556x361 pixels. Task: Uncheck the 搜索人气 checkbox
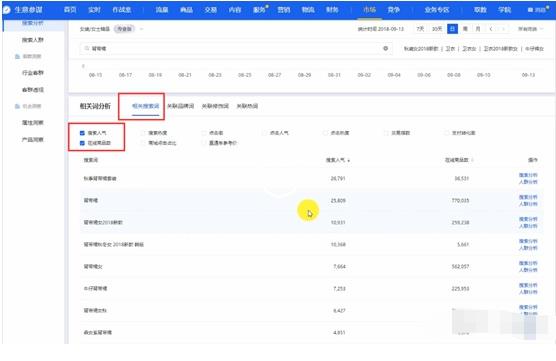pyautogui.click(x=82, y=133)
